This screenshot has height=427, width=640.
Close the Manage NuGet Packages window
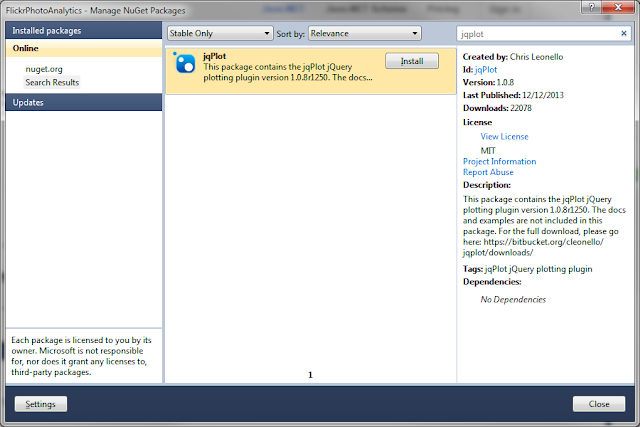618,7
